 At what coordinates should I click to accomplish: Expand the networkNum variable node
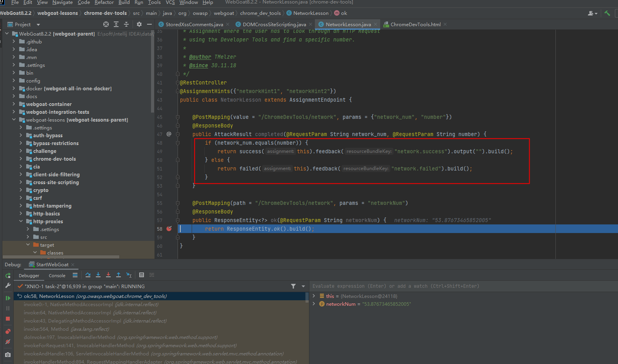pos(314,304)
